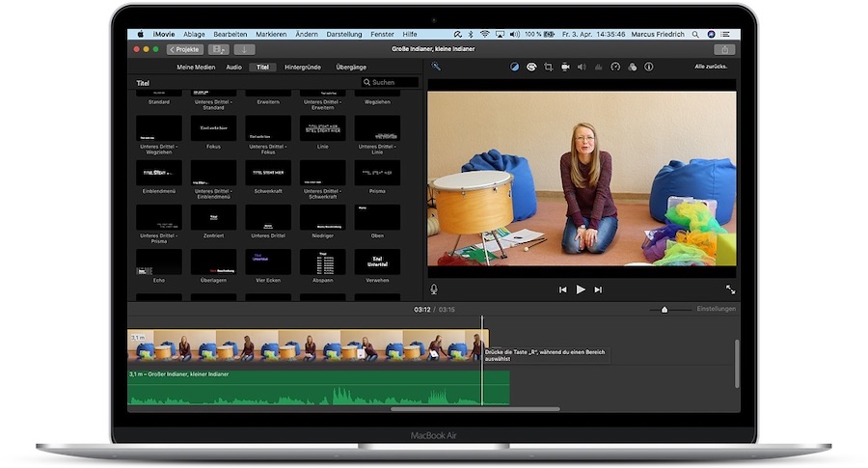
Task: Adjust the timeline zoom slider
Action: coord(665,310)
